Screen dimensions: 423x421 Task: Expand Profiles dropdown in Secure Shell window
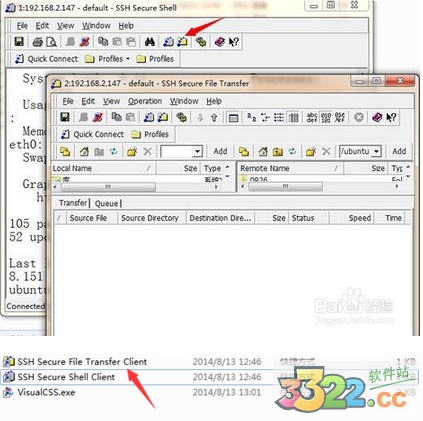(128, 59)
